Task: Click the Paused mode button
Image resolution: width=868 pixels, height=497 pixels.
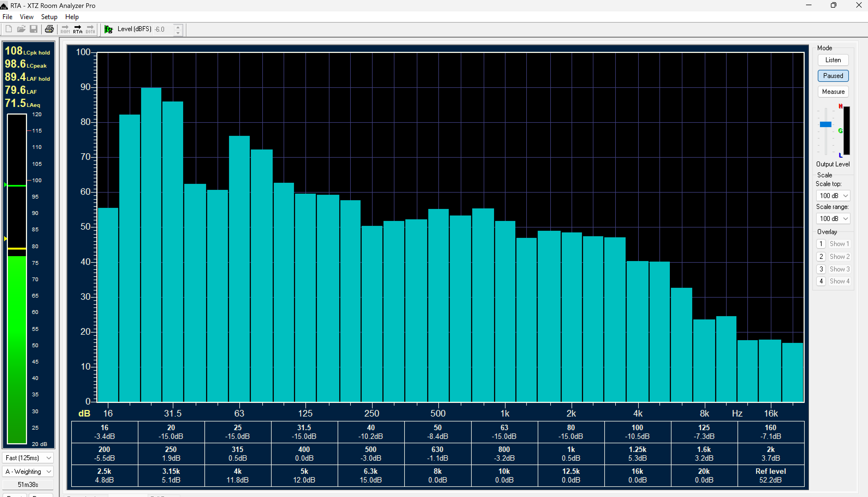Action: click(833, 76)
